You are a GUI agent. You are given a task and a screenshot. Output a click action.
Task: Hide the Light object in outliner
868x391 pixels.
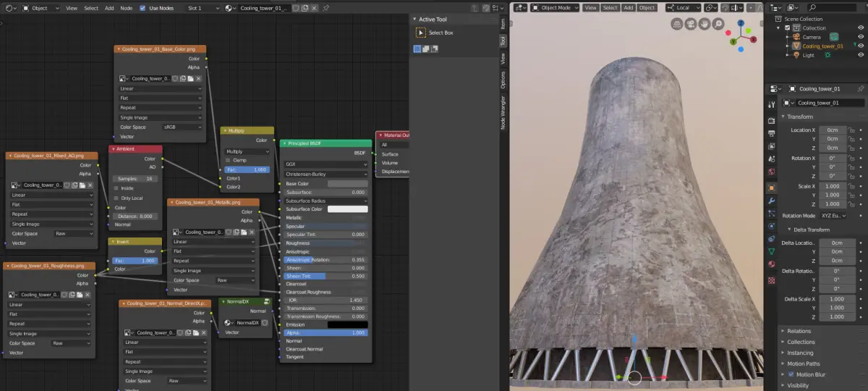(x=861, y=55)
